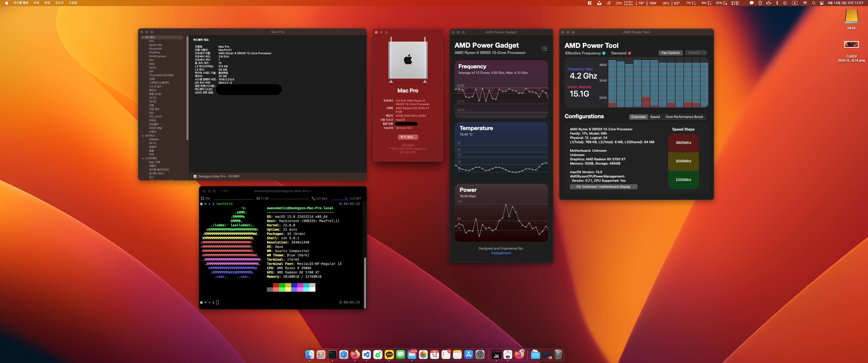Image resolution: width=868 pixels, height=363 pixels.
Task: Open System Settings from the Dock
Action: [480, 354]
